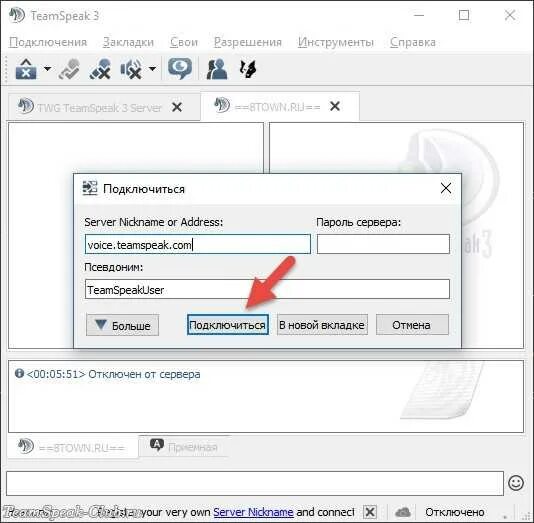Open the emoticon smiley picker

pyautogui.click(x=516, y=483)
